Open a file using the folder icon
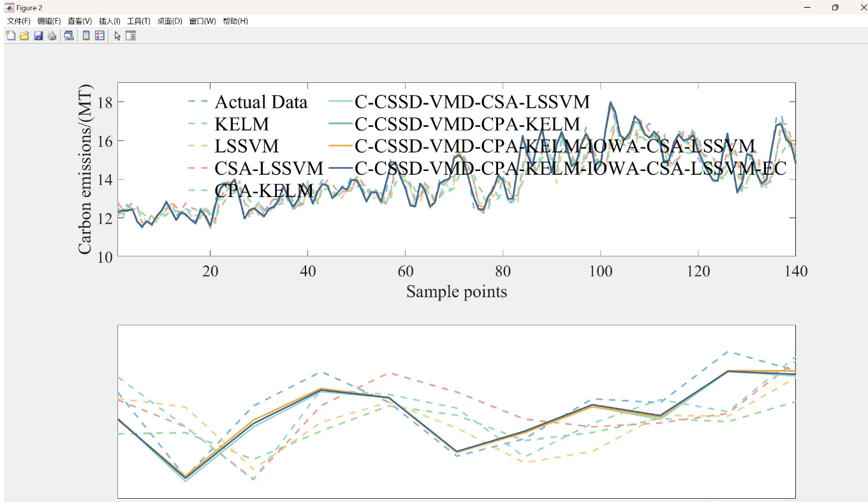Image resolution: width=868 pixels, height=502 pixels. [24, 36]
